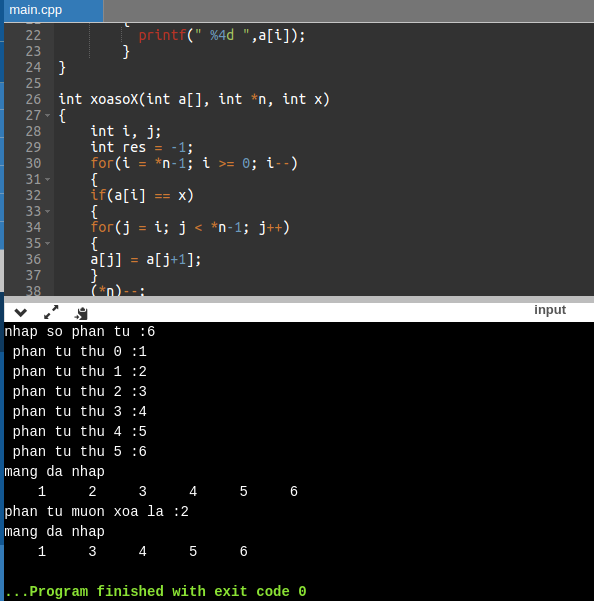The height and width of the screenshot is (601, 594).
Task: Expand the console to fullscreen using arrows icon
Action: tap(51, 312)
